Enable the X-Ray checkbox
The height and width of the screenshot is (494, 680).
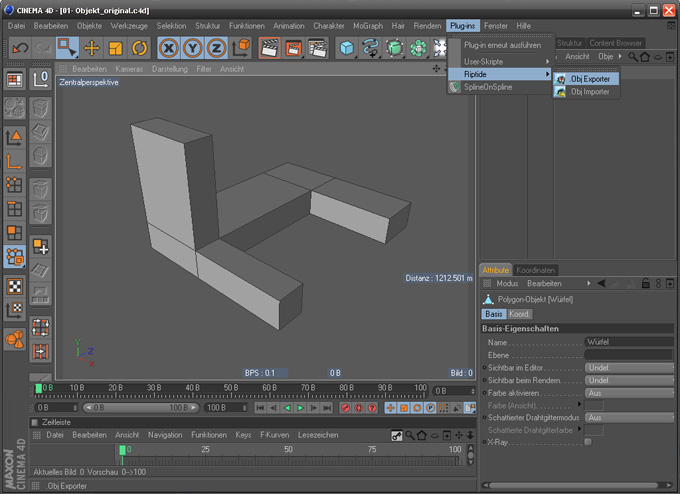588,441
